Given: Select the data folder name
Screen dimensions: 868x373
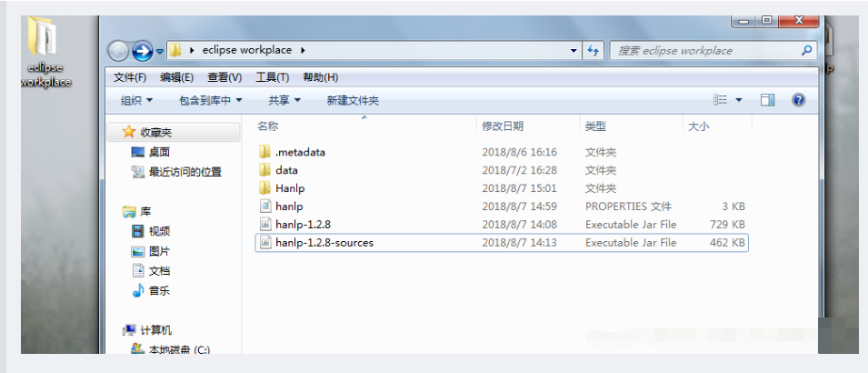Looking at the screenshot, I should (286, 170).
